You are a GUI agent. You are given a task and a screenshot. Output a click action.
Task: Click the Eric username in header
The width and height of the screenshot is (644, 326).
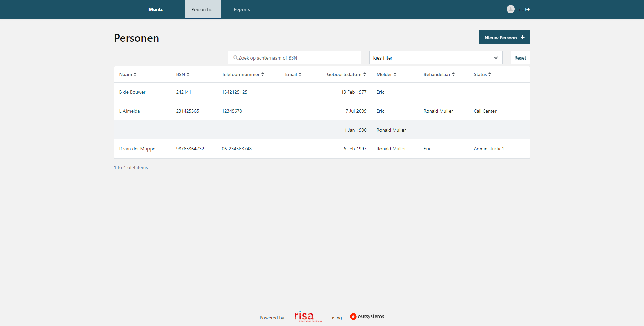tap(520, 9)
